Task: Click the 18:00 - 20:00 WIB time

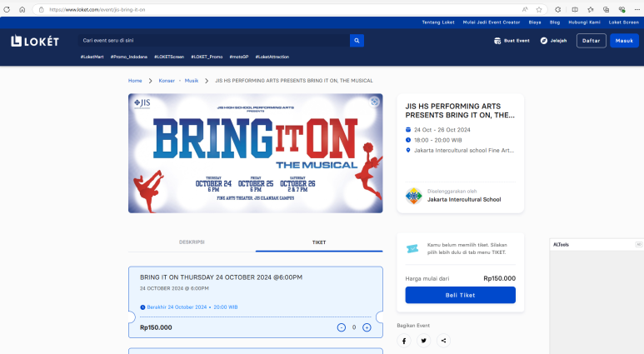Action: [438, 140]
